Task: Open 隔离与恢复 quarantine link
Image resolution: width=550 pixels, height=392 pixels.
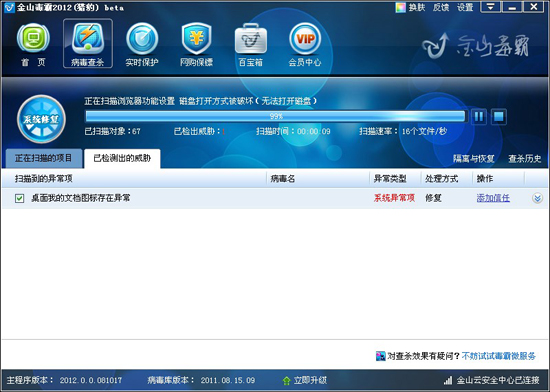Action: pyautogui.click(x=474, y=159)
